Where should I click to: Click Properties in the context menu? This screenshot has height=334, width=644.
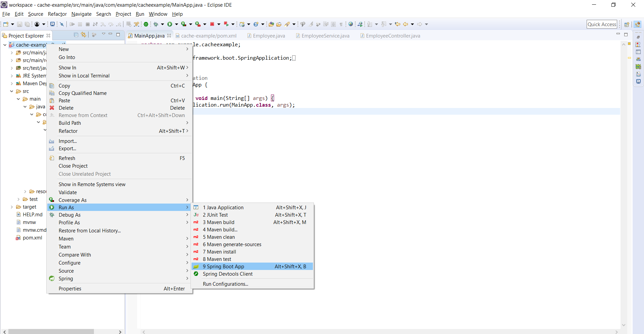pos(70,289)
